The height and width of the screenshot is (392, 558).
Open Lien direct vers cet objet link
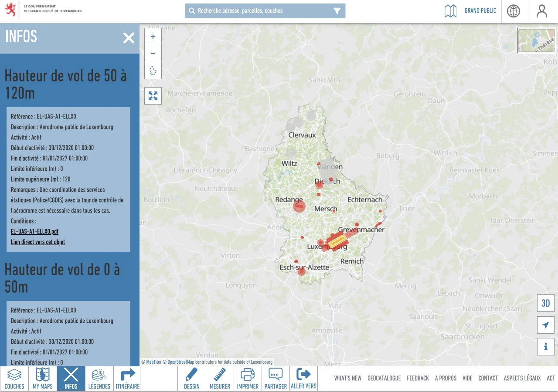click(x=38, y=242)
